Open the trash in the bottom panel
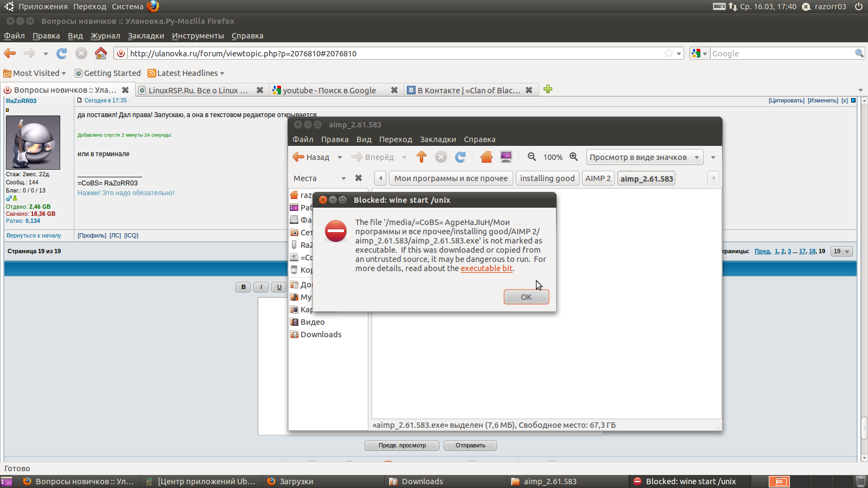Image resolution: width=868 pixels, height=488 pixels. pyautogui.click(x=860, y=481)
